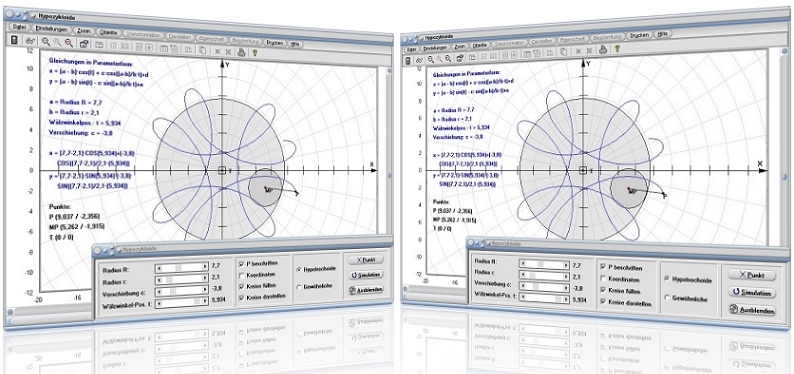Click the glasses icon in right window toolbar
The image size is (794, 374).
tap(419, 60)
